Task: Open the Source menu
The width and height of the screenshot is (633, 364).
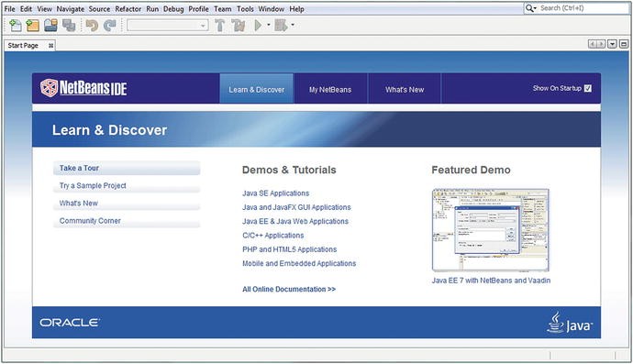Action: point(99,9)
